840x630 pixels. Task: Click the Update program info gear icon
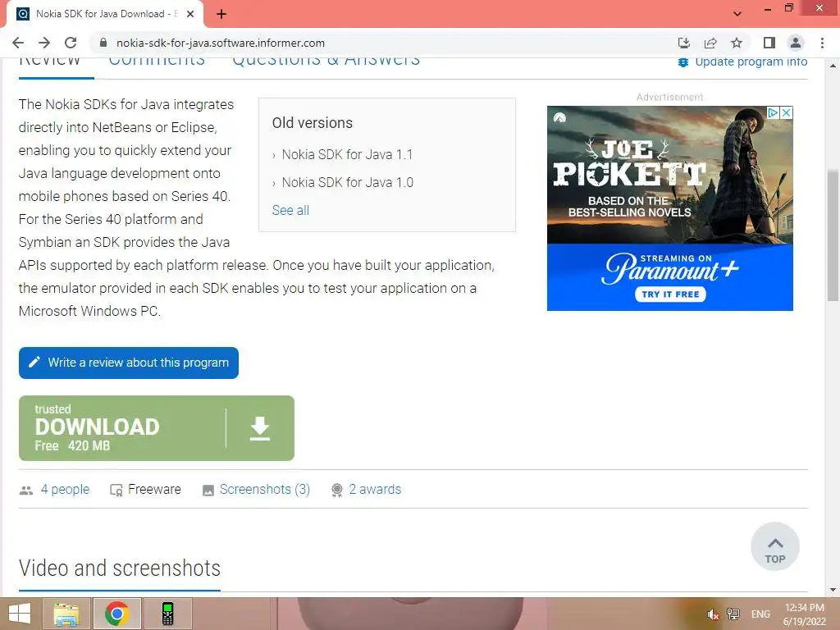pyautogui.click(x=683, y=62)
